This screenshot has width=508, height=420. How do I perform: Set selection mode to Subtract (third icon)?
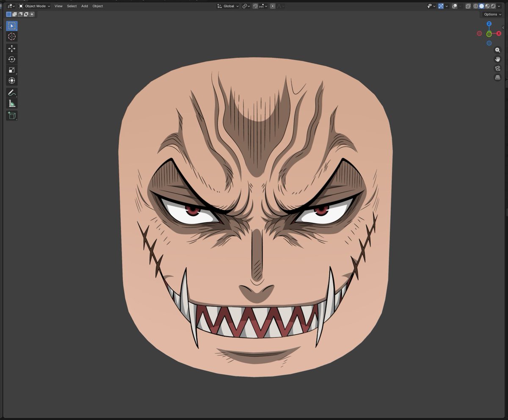[x=20, y=14]
